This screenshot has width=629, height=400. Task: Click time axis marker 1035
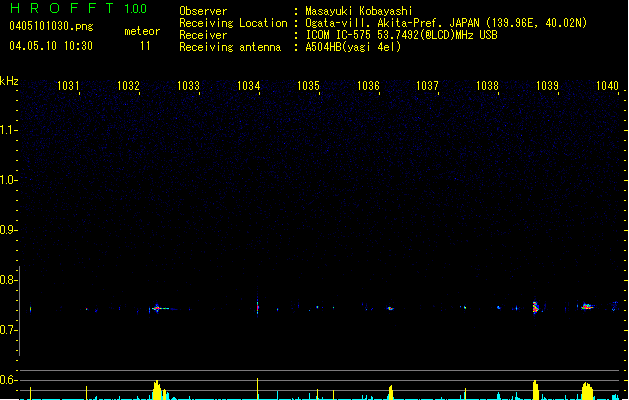[308, 86]
